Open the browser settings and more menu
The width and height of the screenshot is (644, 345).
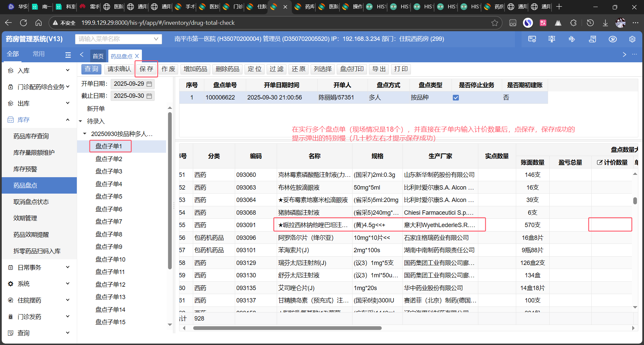(636, 23)
